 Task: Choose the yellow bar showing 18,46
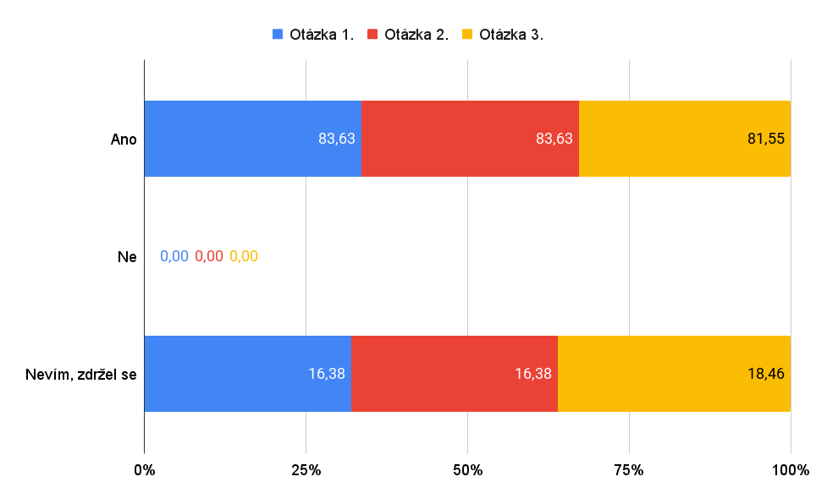(674, 373)
